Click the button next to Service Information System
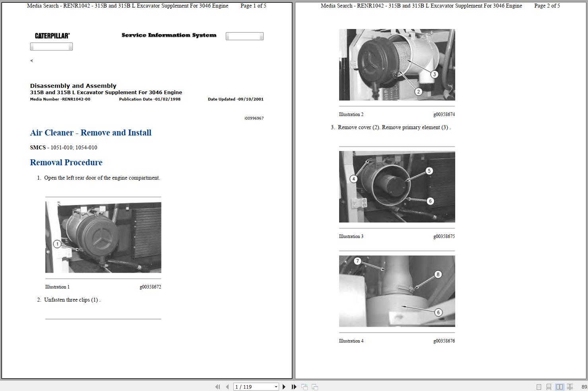The height and width of the screenshot is (391, 588). (x=244, y=36)
